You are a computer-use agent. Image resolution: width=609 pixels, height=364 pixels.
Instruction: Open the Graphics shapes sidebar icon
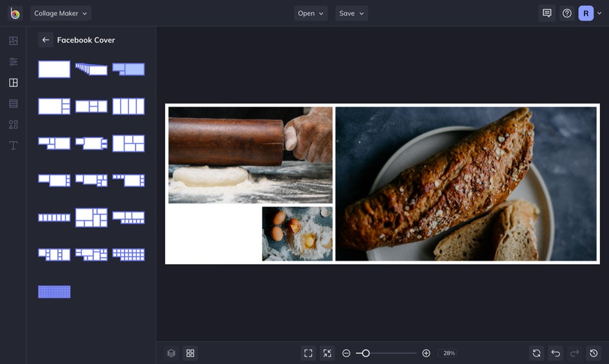[x=13, y=124]
